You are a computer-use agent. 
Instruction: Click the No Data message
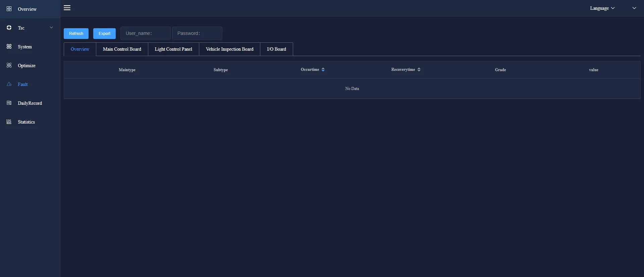pos(352,89)
